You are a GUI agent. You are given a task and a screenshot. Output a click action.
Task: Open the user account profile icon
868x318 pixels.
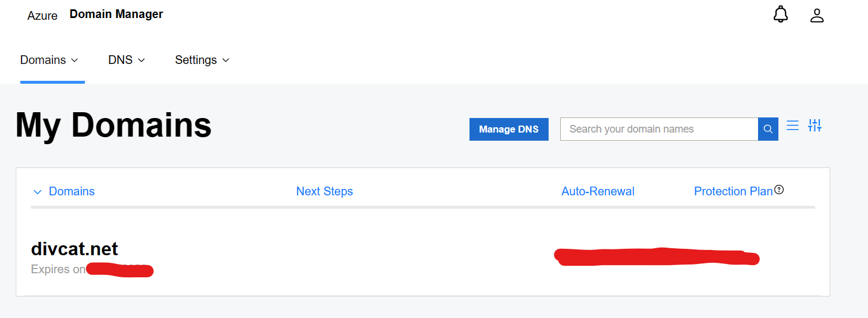[x=817, y=16]
